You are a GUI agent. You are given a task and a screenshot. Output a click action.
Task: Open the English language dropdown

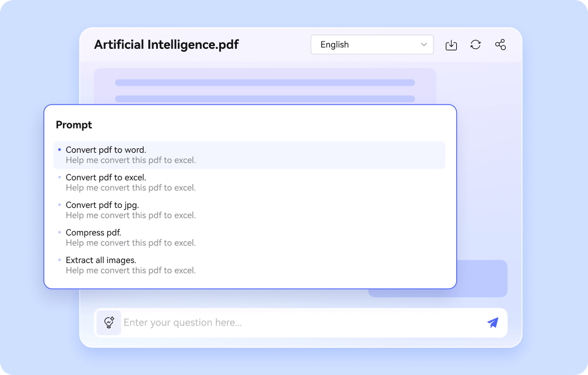point(372,45)
